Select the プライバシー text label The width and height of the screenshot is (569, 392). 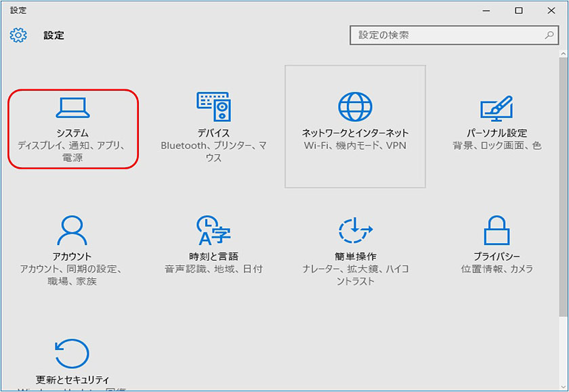497,257
